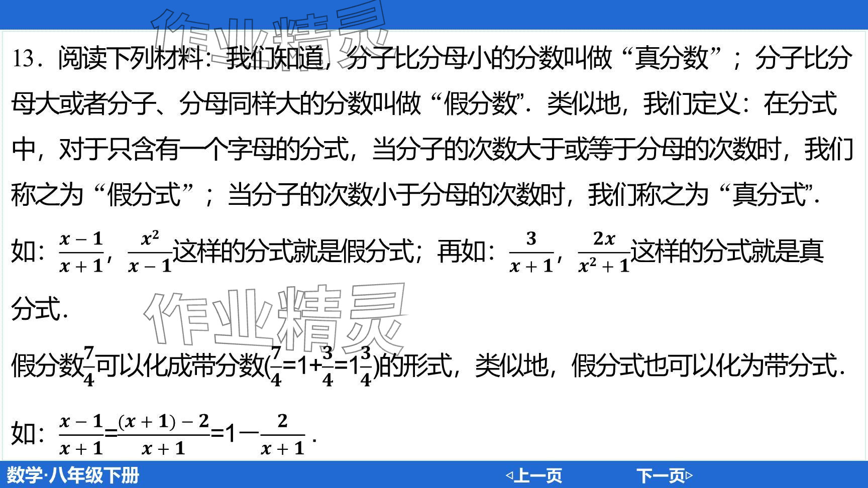
Task: Go to next page via 下一页
Action: click(660, 475)
